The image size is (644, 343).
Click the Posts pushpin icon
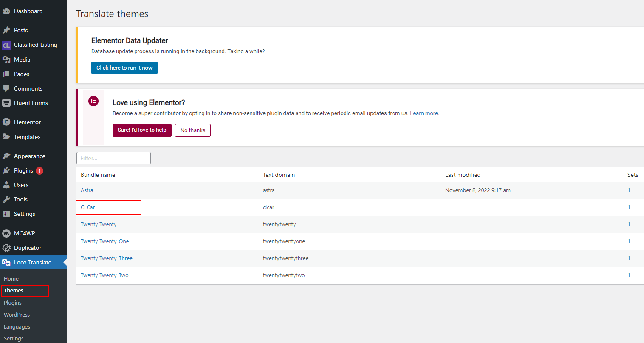click(6, 30)
